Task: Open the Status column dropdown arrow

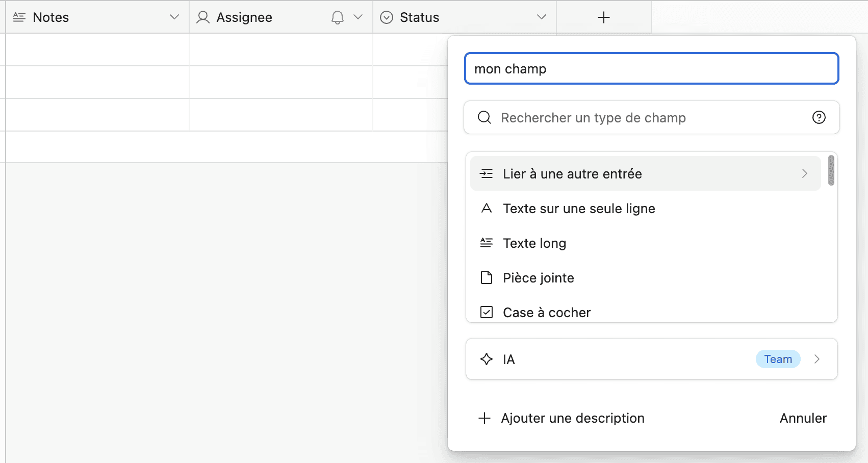Action: [x=542, y=17]
